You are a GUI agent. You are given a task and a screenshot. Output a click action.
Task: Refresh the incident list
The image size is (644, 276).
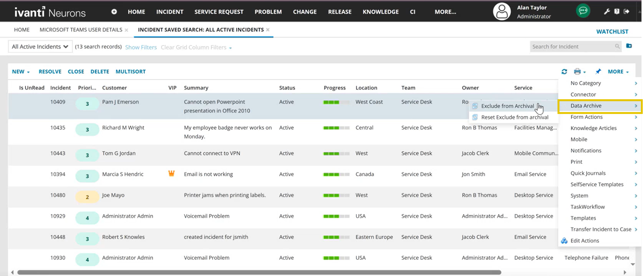pyautogui.click(x=564, y=72)
